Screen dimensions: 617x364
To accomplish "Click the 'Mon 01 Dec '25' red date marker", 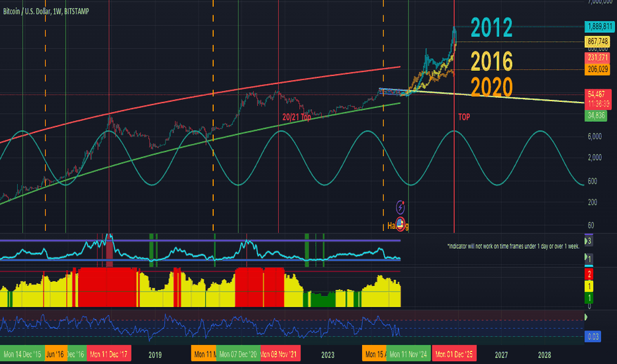I will coord(454,354).
